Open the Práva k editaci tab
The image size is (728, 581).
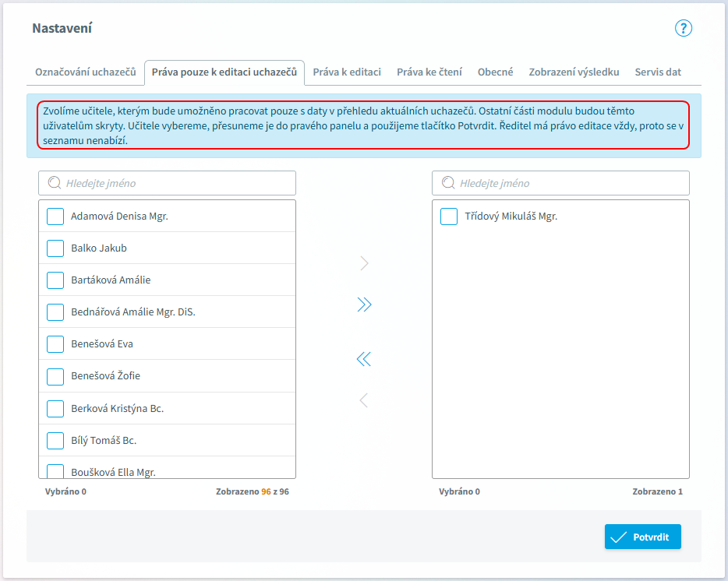(347, 72)
